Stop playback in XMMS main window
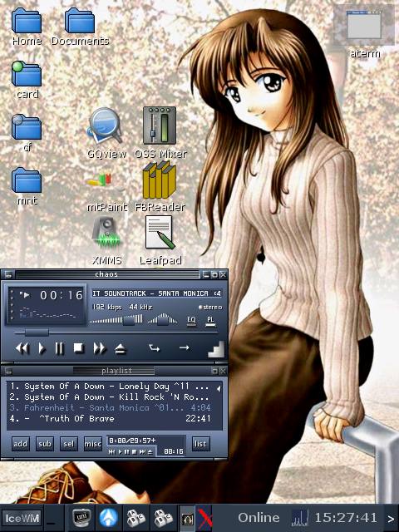The image size is (399, 532). tap(79, 348)
